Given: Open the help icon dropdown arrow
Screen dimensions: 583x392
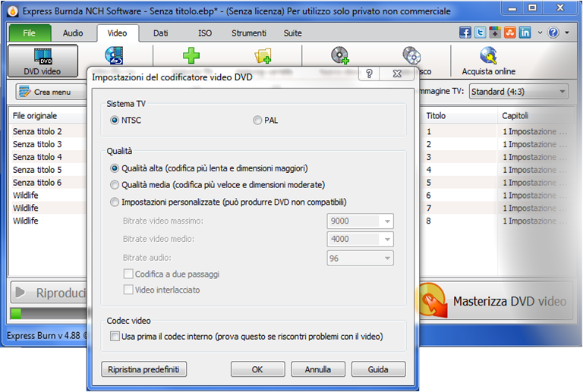Looking at the screenshot, I should [x=567, y=33].
